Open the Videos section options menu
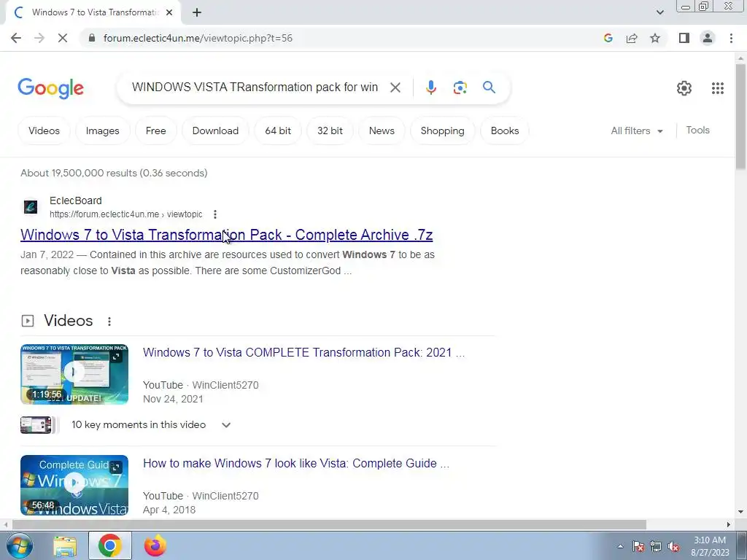The width and height of the screenshot is (747, 560). click(109, 322)
